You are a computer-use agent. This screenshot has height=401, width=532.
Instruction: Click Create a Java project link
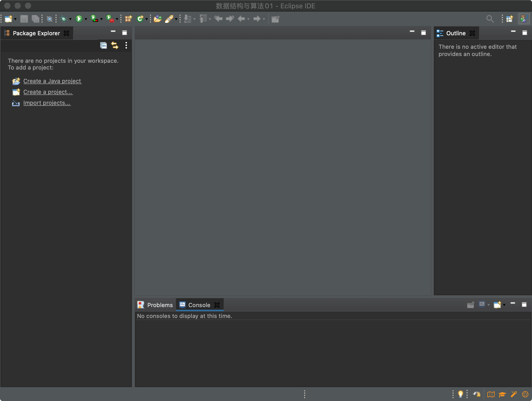52,81
